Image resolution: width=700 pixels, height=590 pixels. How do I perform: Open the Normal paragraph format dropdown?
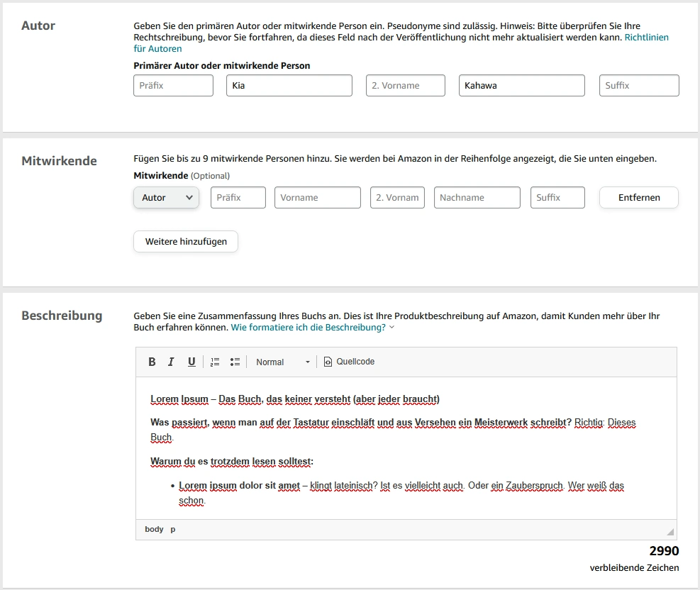click(282, 362)
